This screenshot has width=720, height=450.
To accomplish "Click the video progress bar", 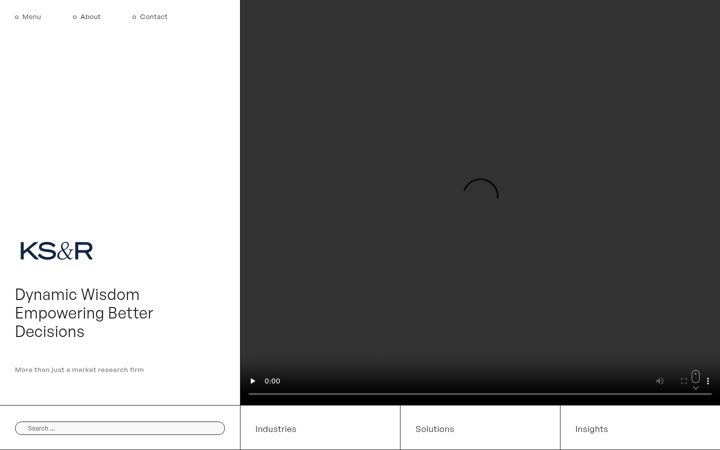I will click(480, 394).
